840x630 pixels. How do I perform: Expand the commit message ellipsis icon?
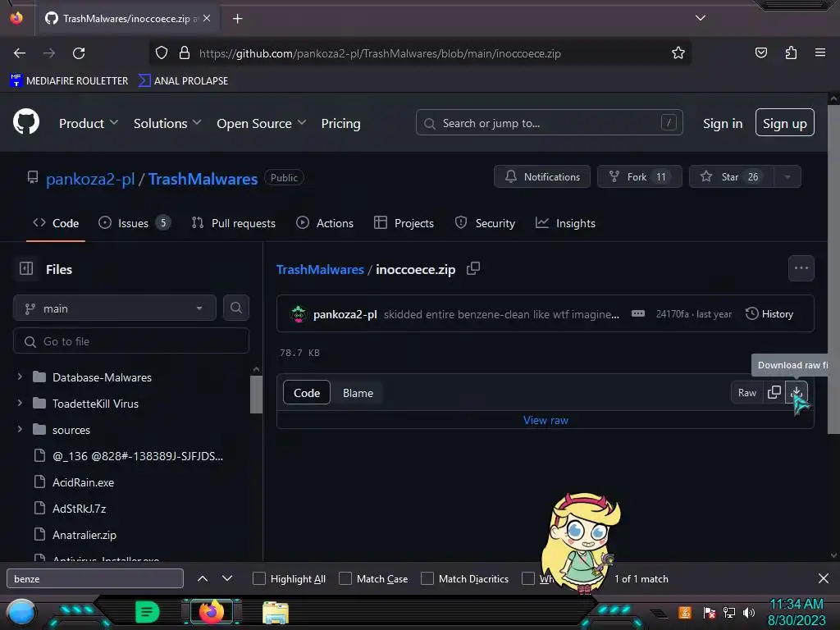(637, 314)
